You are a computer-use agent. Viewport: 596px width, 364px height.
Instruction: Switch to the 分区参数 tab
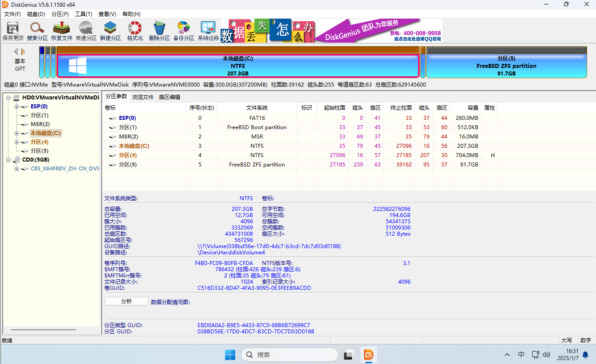[116, 97]
